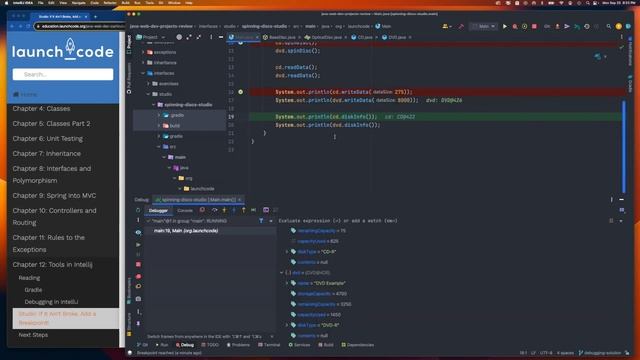The height and width of the screenshot is (360, 640).
Task: Switch to the OpticalDisc.java tab
Action: [326, 37]
